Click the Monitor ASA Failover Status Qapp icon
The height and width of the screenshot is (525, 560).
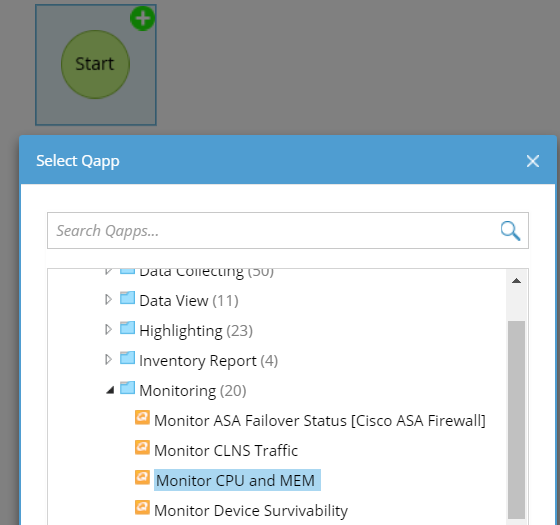coord(142,418)
